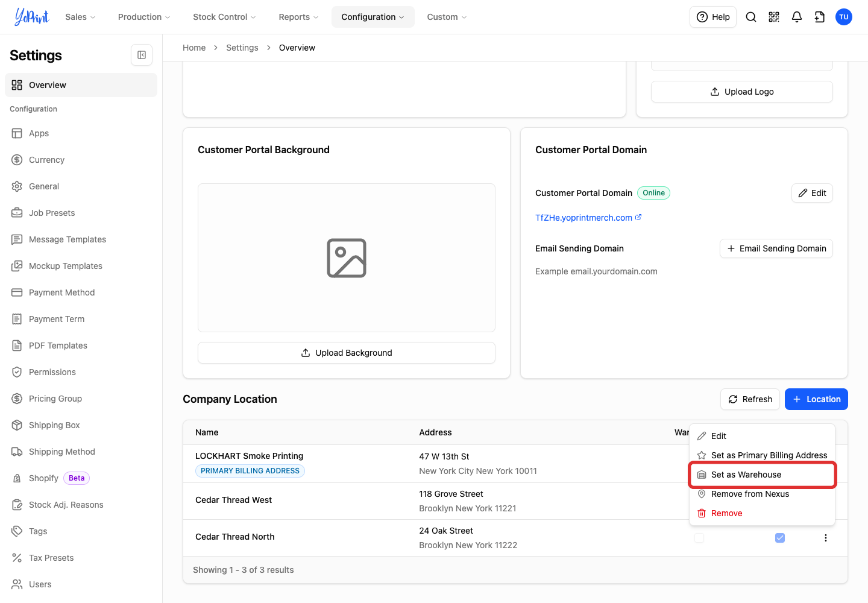Screen dimensions: 868x603
Task: Click the red Remove menu option
Action: coord(762,513)
